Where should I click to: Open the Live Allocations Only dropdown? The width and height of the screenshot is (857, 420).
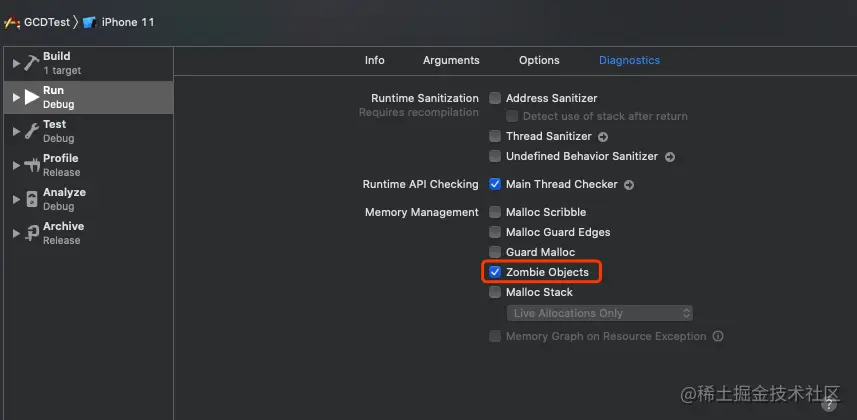(x=600, y=313)
